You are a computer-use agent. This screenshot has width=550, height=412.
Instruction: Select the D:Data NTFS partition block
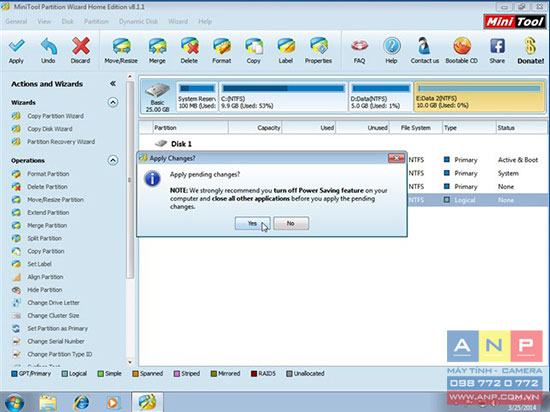[x=381, y=97]
